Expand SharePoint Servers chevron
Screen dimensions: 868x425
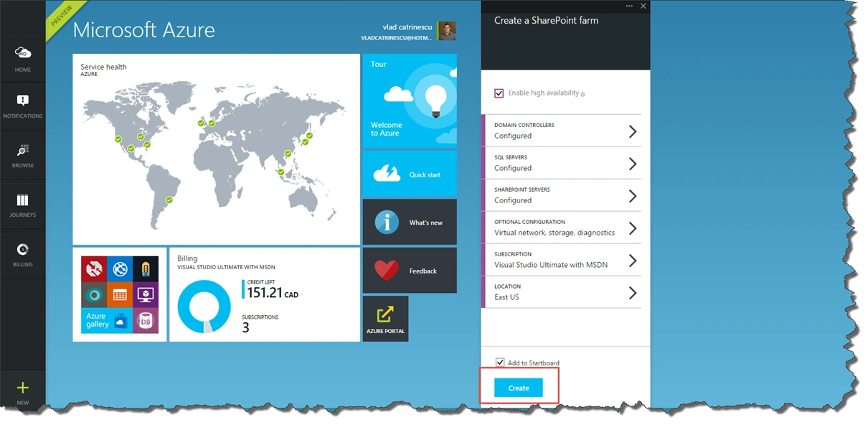tap(633, 196)
